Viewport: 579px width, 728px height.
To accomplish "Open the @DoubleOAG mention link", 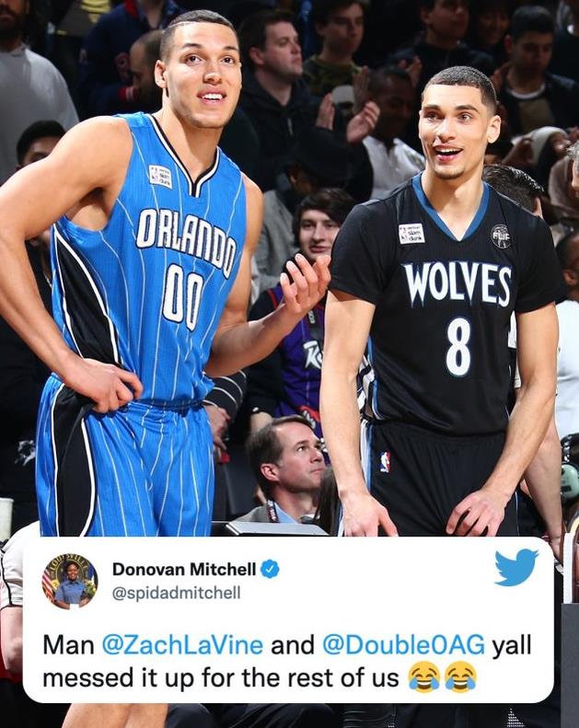I will (403, 646).
